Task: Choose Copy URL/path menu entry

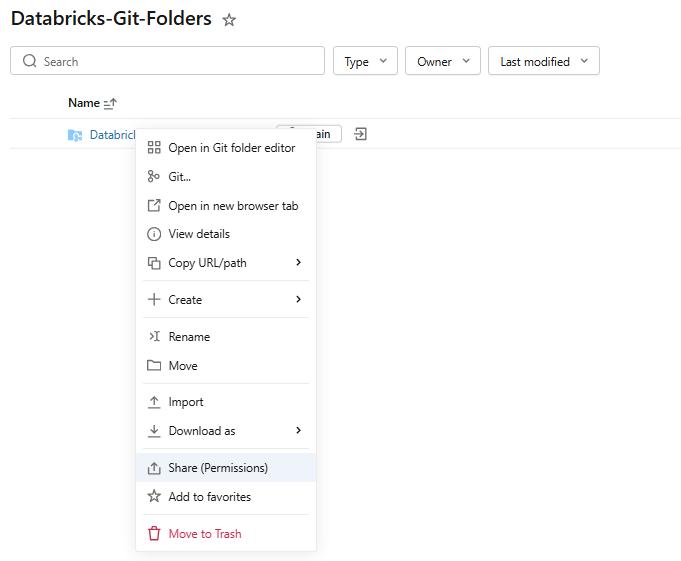Action: (226, 263)
